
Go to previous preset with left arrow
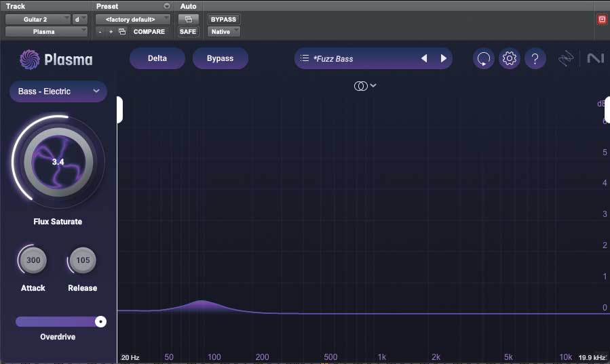424,58
